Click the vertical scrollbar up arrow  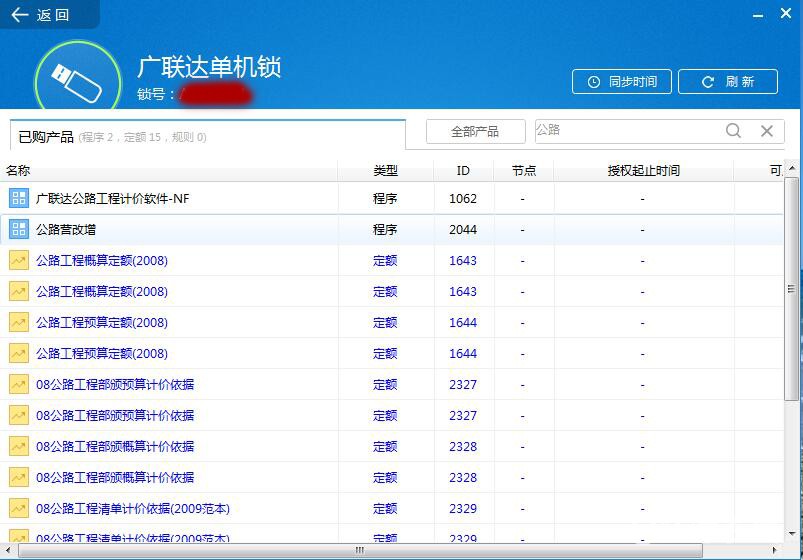point(791,169)
